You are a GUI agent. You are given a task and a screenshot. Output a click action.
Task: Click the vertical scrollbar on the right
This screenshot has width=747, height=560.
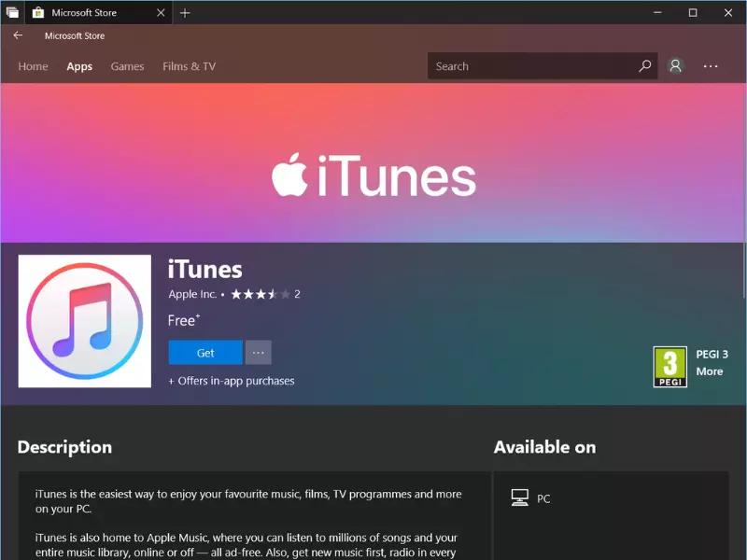(743, 195)
